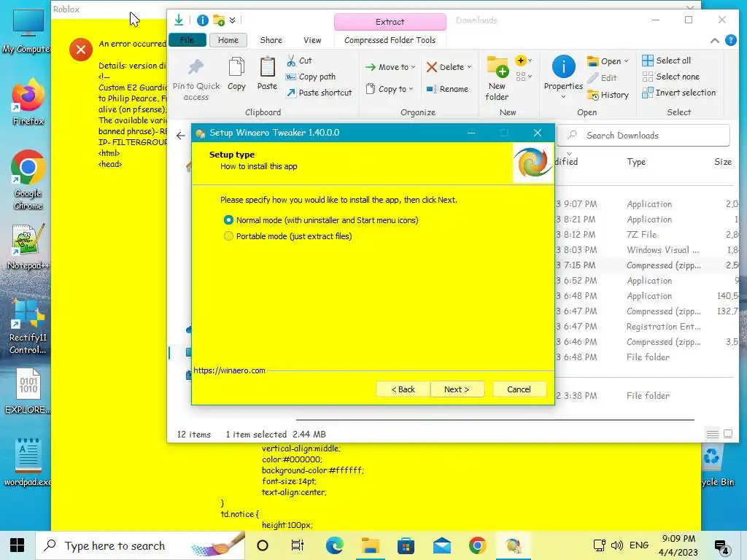Click Copy path in ribbon
747x560 pixels.
tap(311, 77)
